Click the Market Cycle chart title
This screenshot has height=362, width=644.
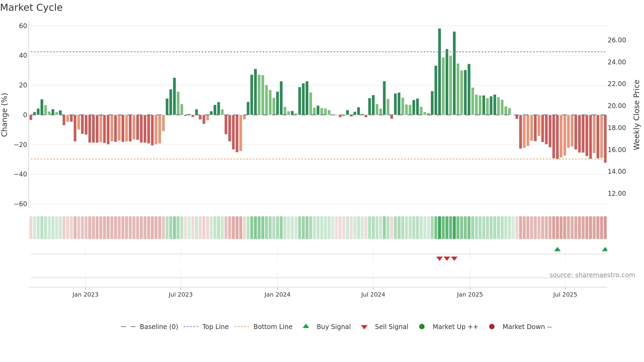coord(31,8)
